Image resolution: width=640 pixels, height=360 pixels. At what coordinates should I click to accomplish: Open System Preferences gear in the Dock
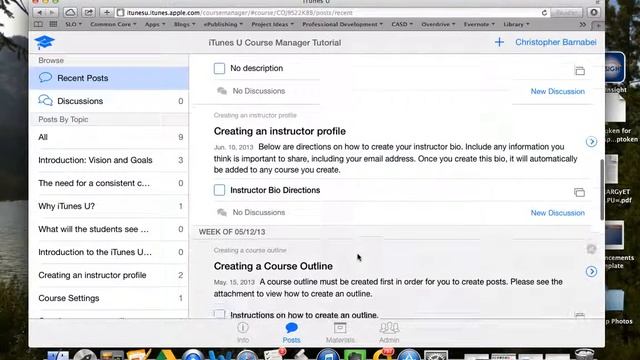[436, 355]
